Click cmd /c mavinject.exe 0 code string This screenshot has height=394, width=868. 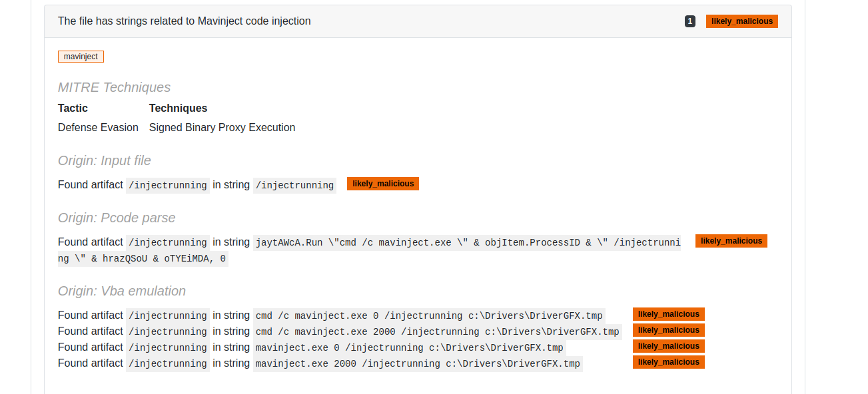(429, 315)
